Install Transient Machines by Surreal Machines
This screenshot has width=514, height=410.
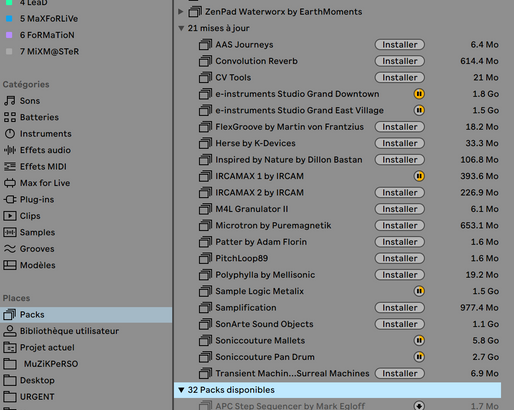(400, 373)
